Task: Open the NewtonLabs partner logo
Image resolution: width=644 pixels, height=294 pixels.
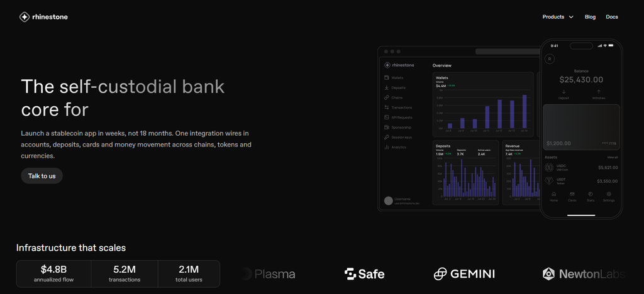Action: tap(584, 274)
